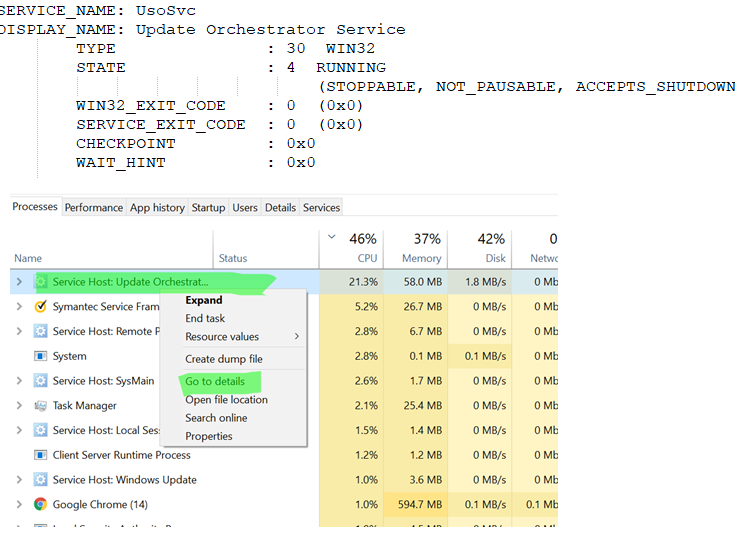This screenshot has width=736, height=536.
Task: Click the Task Manager process icon
Action: pos(40,406)
